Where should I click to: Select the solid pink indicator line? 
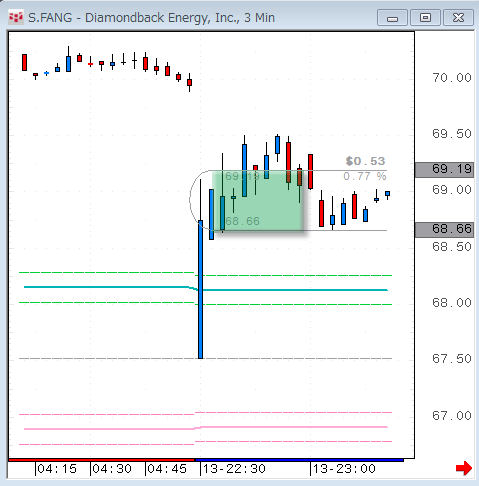206,428
